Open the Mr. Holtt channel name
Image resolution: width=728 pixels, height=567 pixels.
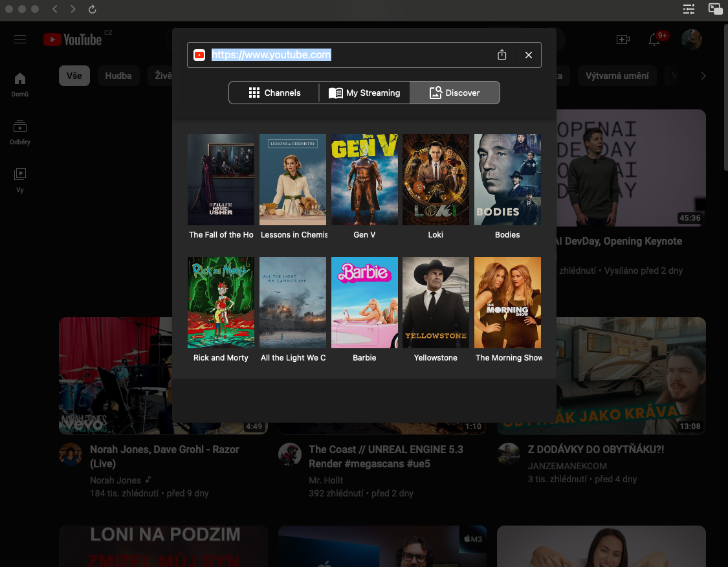326,480
